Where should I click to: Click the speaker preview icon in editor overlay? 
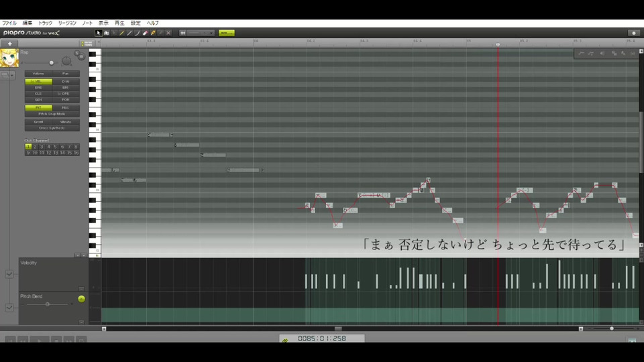(x=602, y=54)
